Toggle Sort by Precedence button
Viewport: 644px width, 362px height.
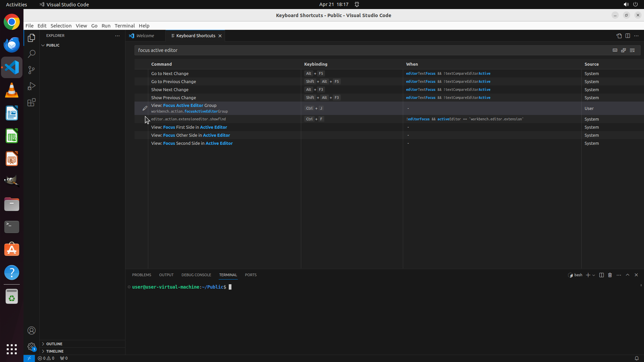(624, 50)
